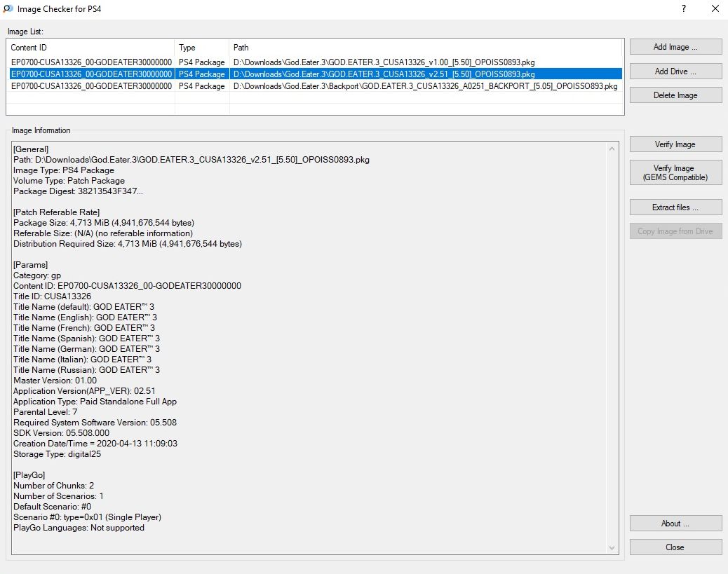Viewport: 728px width, 574px height.
Task: Click the Volume Type: Patch Package line
Action: point(69,181)
